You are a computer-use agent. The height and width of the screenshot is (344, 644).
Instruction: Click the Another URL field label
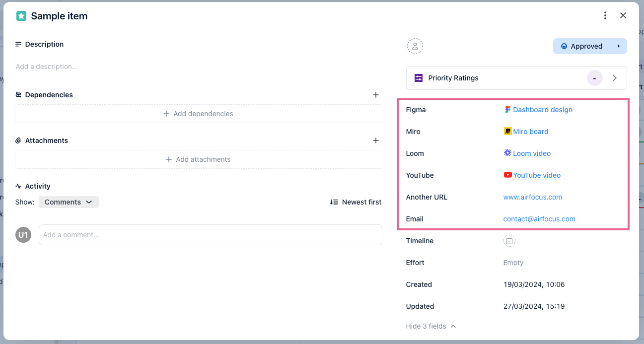tap(427, 197)
